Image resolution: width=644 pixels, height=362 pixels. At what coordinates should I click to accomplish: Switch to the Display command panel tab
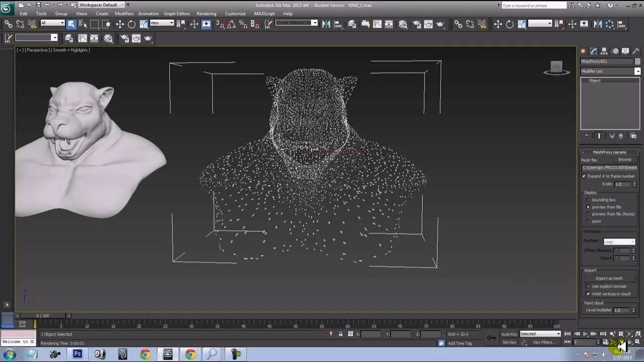point(625,51)
